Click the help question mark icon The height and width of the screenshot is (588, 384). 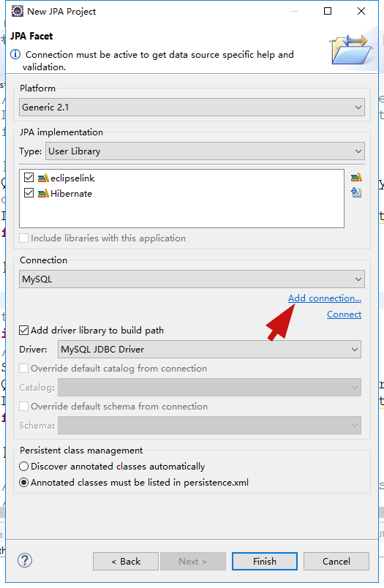click(25, 561)
